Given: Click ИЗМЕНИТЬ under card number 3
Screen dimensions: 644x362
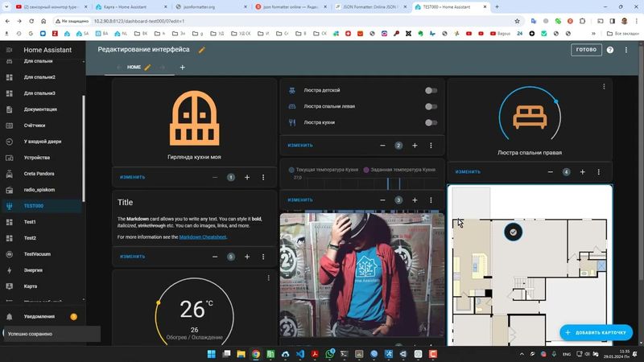Looking at the screenshot, I should click(x=300, y=200).
